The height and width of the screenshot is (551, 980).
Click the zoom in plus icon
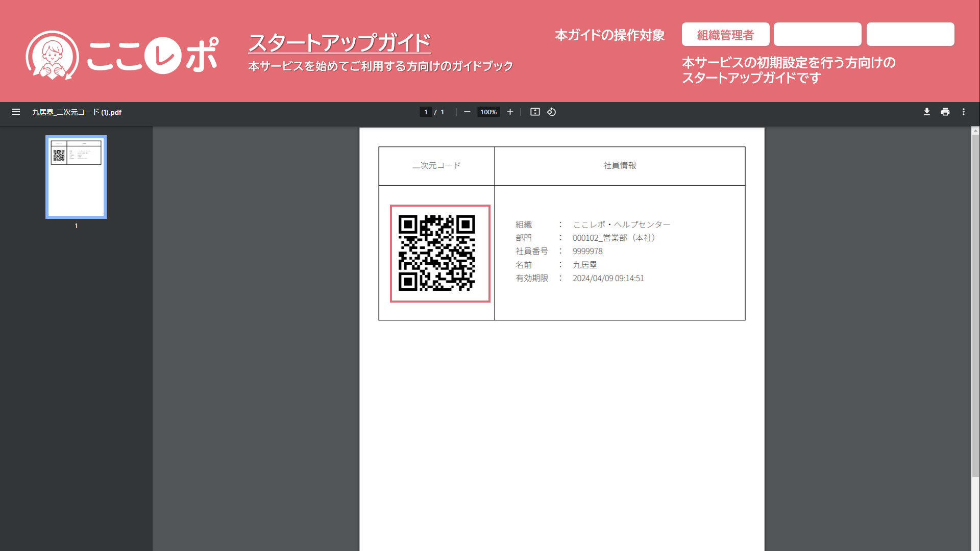(x=510, y=112)
